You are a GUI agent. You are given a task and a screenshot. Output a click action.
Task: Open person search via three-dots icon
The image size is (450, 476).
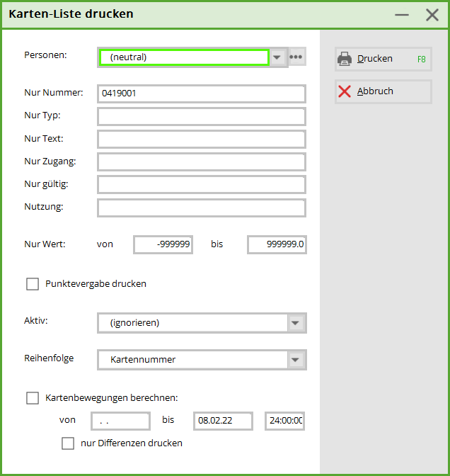297,57
